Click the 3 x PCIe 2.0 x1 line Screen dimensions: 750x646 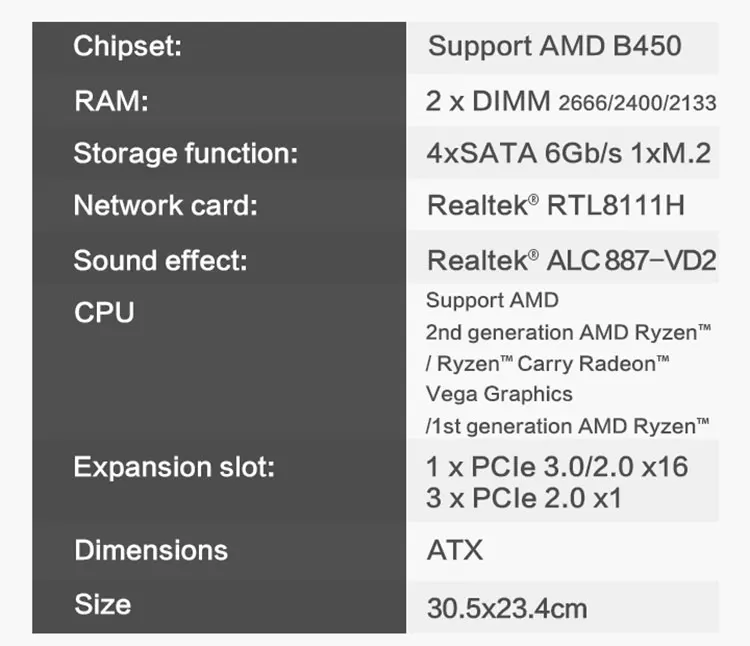tap(524, 498)
